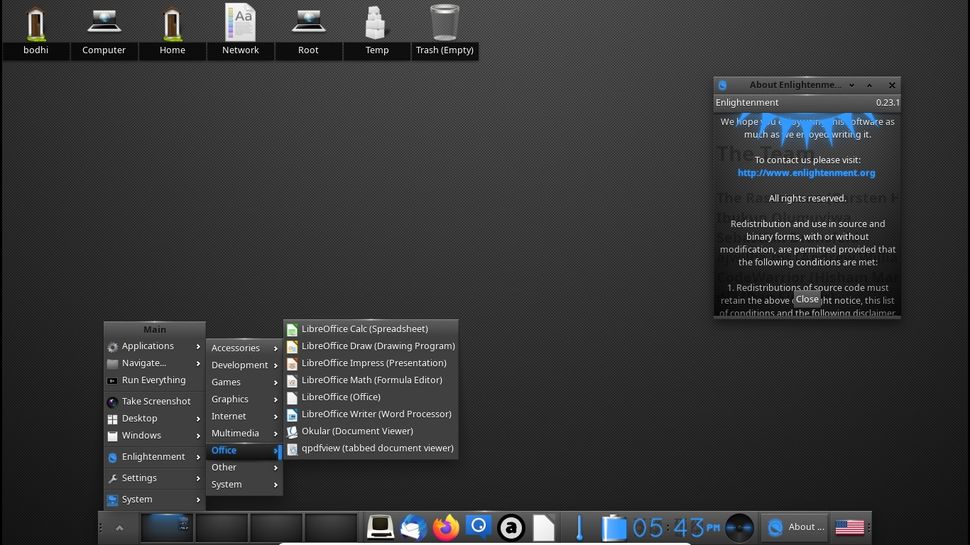The width and height of the screenshot is (970, 545).
Task: Launch Okular (Document Viewer)
Action: [371, 431]
